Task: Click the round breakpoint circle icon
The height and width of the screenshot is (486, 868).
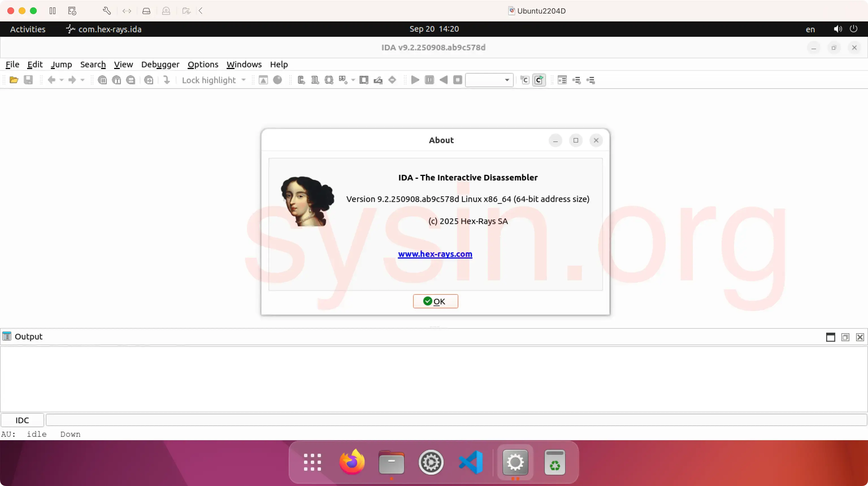Action: coord(277,80)
